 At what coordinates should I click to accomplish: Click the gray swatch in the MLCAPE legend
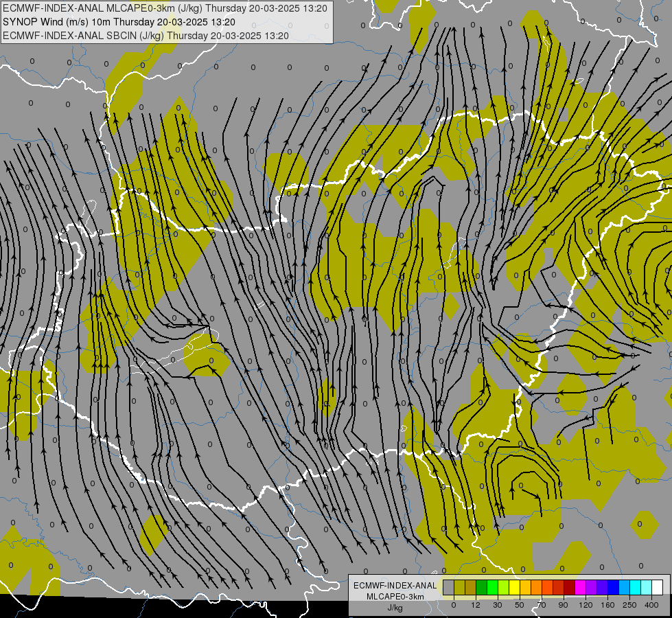(x=449, y=587)
